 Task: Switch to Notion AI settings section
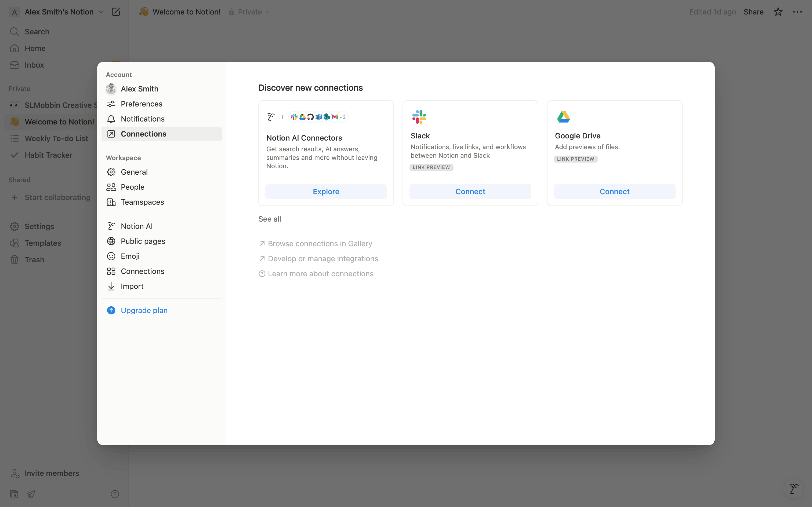tap(137, 226)
